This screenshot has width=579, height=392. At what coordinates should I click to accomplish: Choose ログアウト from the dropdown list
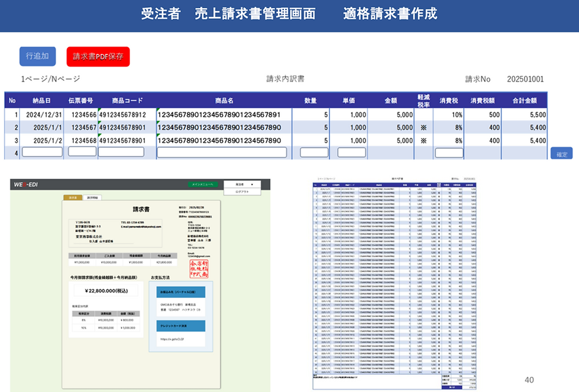pos(242,192)
